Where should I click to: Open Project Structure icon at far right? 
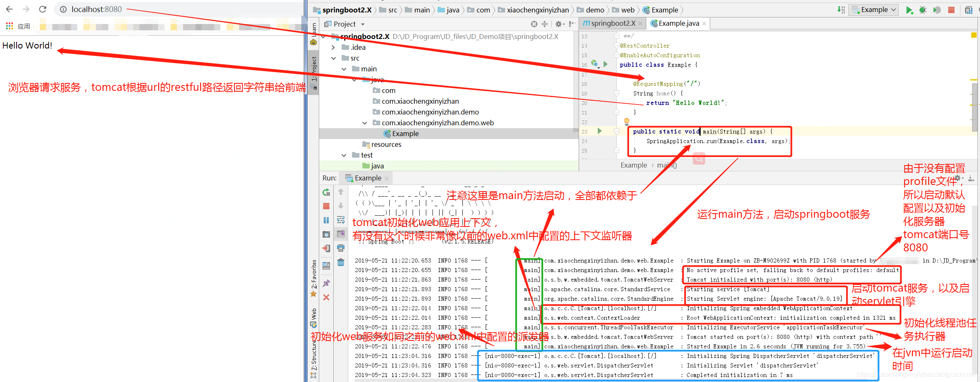(969, 10)
